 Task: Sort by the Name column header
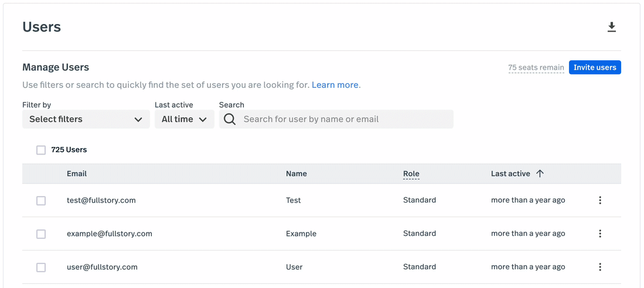click(296, 173)
